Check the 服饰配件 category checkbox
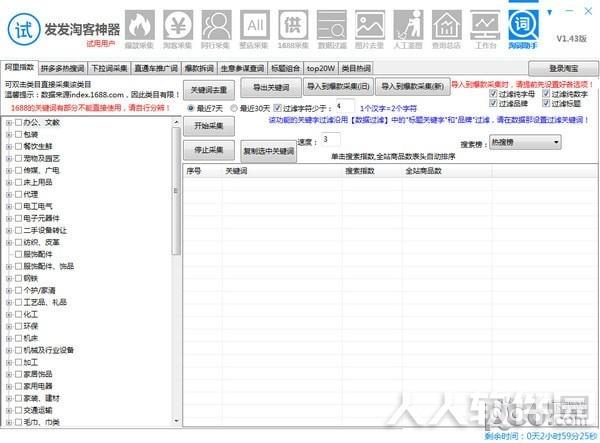The image size is (600, 443). tap(18, 254)
